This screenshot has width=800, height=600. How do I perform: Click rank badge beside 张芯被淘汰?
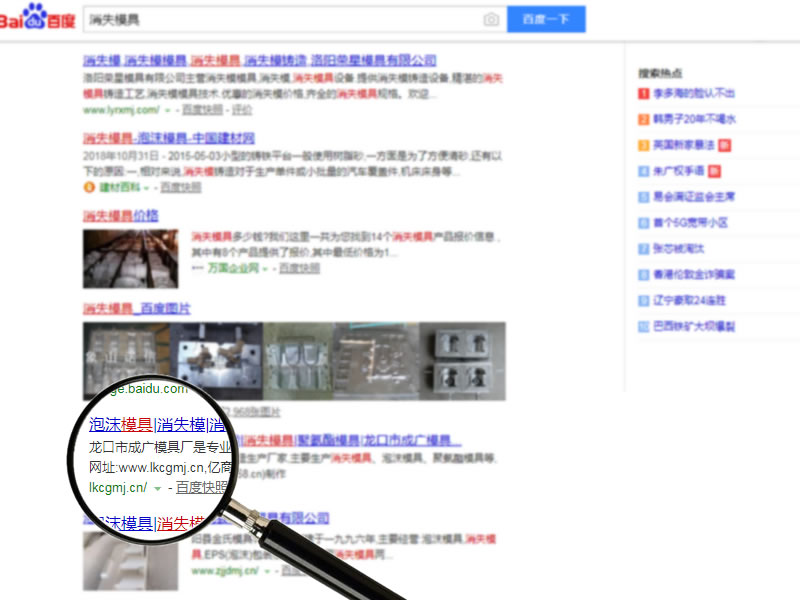643,249
